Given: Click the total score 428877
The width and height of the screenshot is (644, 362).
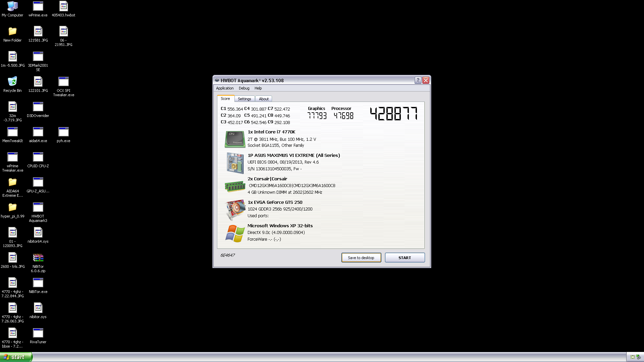Looking at the screenshot, I should 394,114.
